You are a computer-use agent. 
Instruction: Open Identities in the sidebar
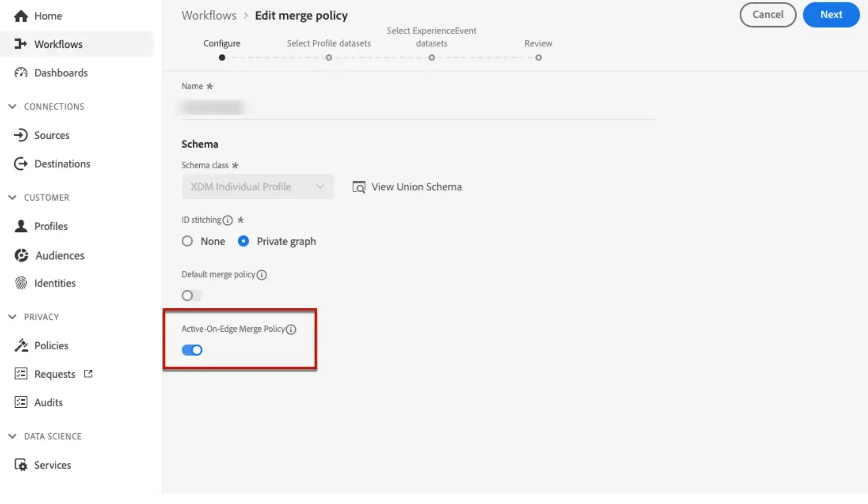coord(55,283)
